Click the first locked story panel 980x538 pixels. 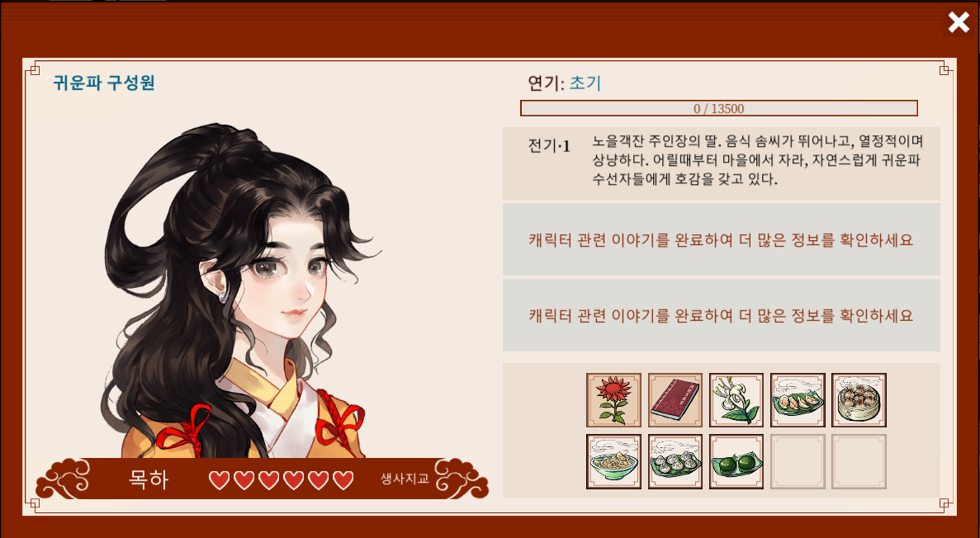(x=722, y=239)
